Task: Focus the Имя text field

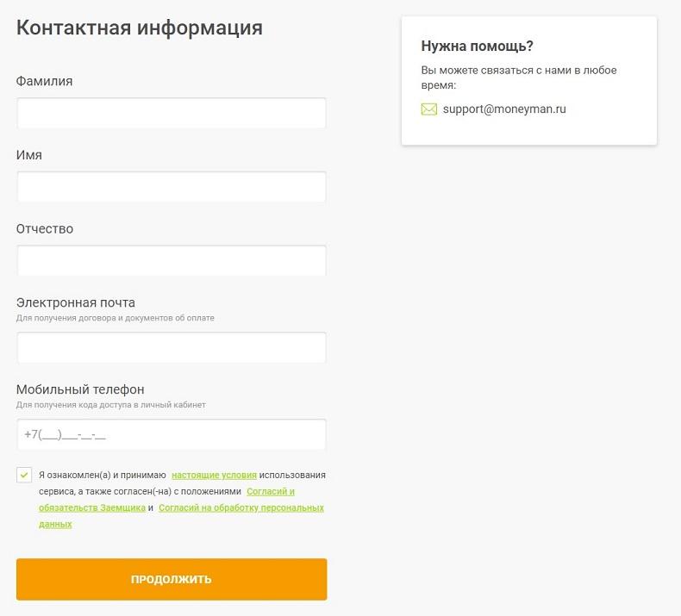Action: point(172,187)
